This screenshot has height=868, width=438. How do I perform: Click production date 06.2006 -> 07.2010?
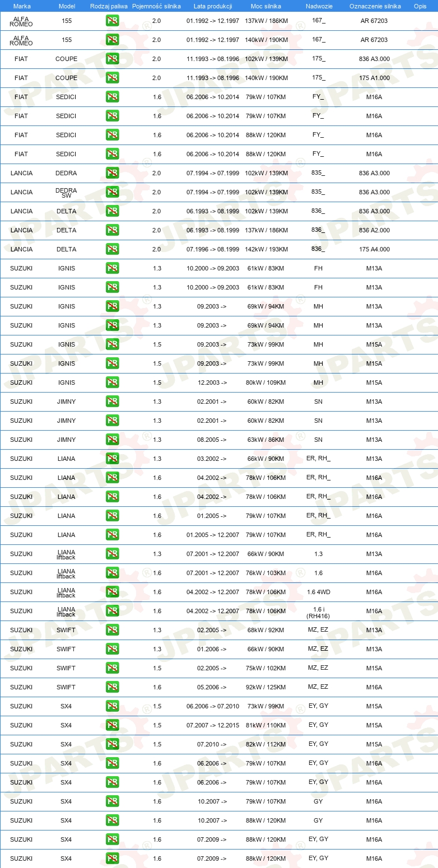point(213,706)
